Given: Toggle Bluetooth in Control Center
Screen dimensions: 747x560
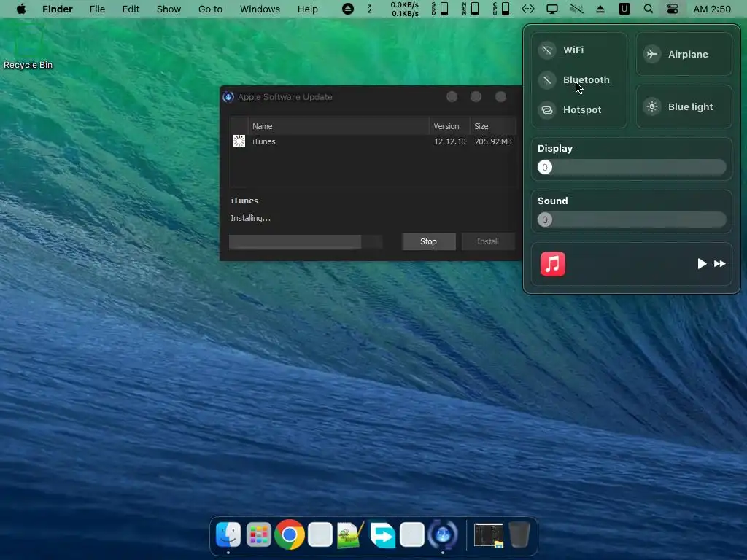Looking at the screenshot, I should coord(547,80).
